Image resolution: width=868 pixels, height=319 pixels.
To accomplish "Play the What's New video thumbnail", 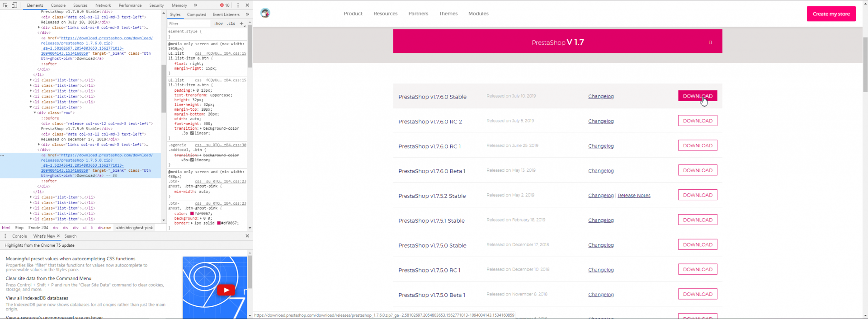I will click(226, 290).
